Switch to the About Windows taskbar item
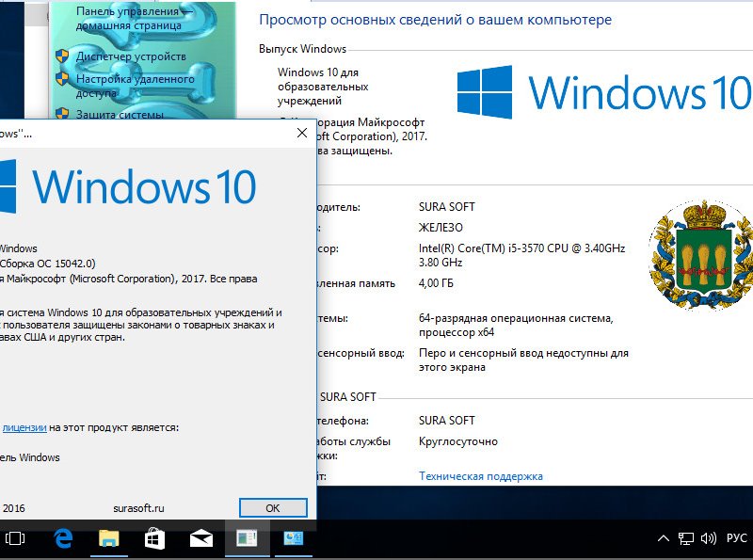The width and height of the screenshot is (753, 560). pyautogui.click(x=247, y=538)
